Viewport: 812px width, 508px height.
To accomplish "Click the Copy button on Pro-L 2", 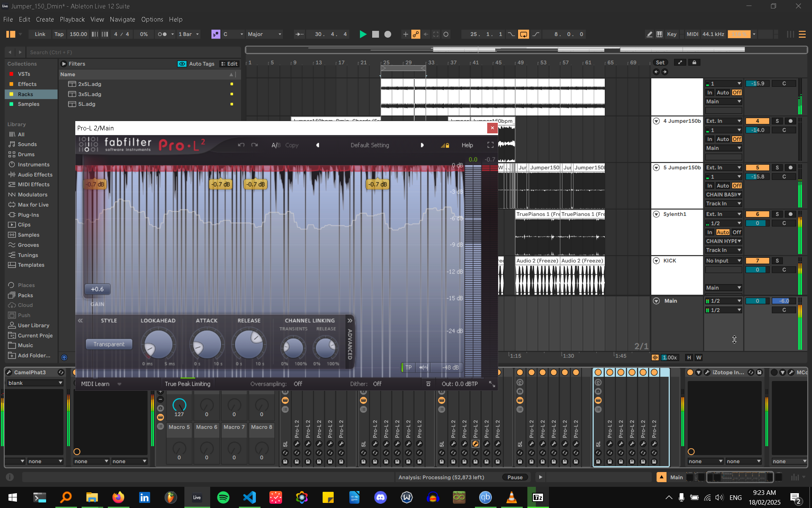I will click(292, 144).
